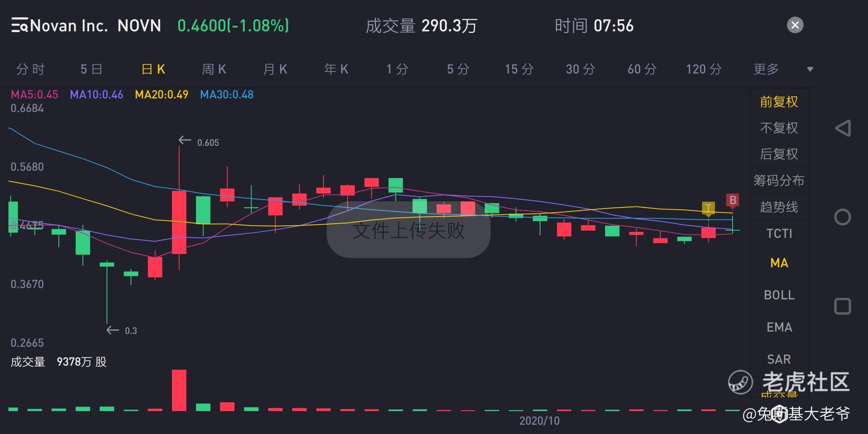Switch to 15分 chart tab
Image resolution: width=868 pixels, height=434 pixels.
pos(519,69)
